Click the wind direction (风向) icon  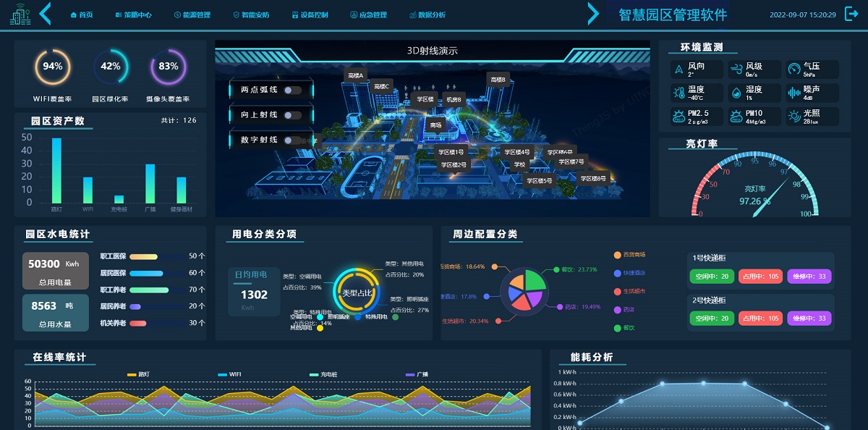point(678,69)
